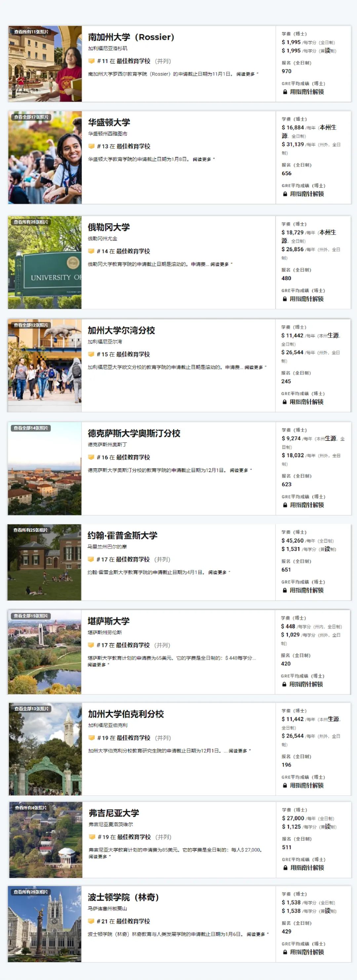Click the lock icon in 加州大学伯克利分校 card
Viewport: 357px width, 980px height.
click(285, 785)
